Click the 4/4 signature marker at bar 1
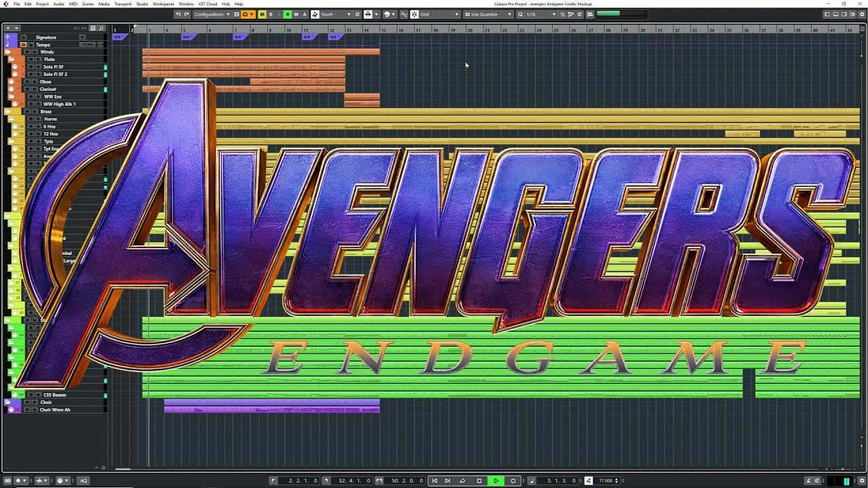This screenshot has height=488, width=868. [119, 37]
